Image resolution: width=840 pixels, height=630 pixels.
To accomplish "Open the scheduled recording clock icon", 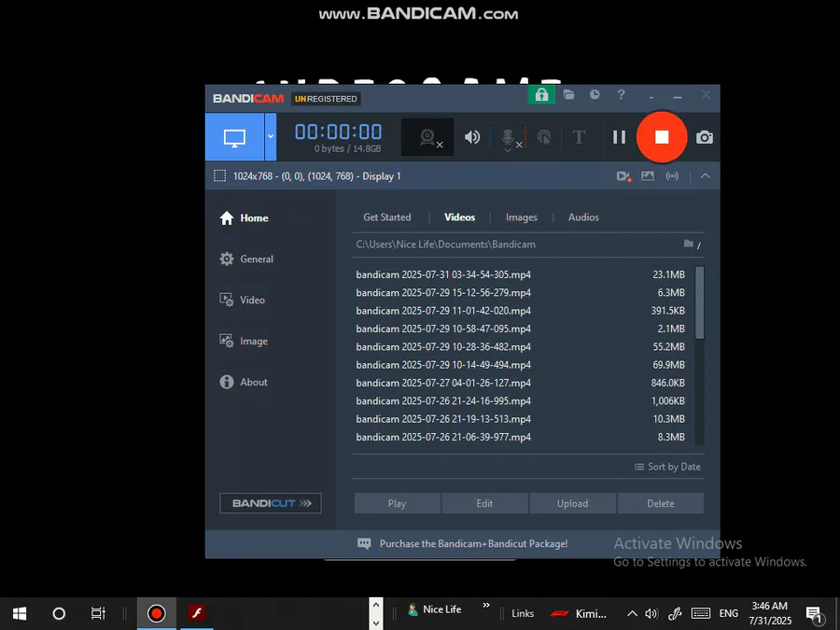I will pos(595,95).
